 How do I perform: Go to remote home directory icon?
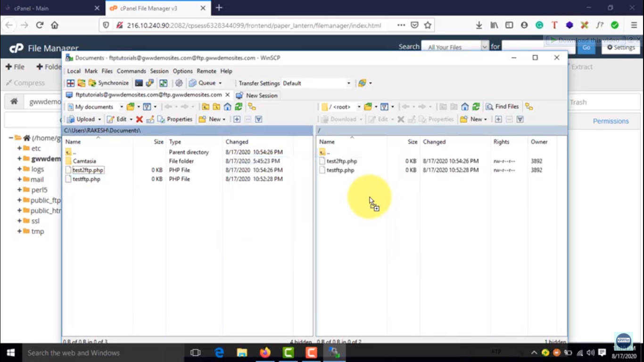(465, 107)
